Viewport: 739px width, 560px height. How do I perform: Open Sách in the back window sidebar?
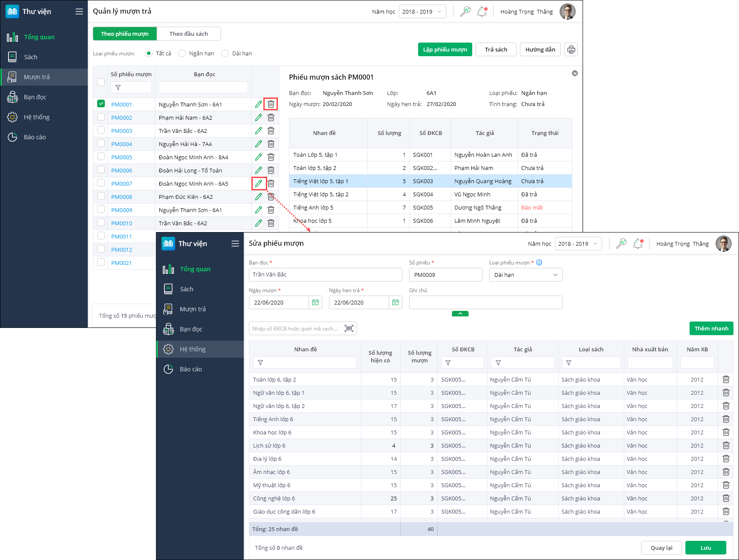tap(44, 57)
